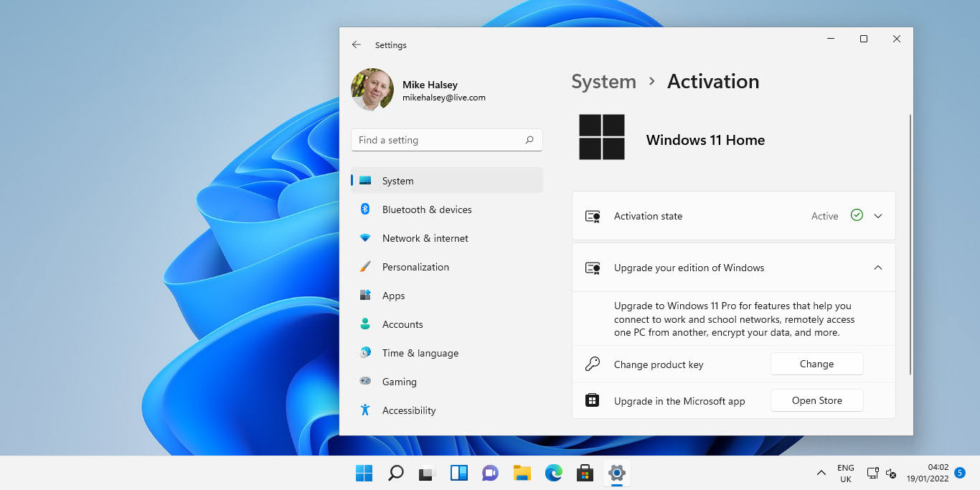Image resolution: width=980 pixels, height=490 pixels.
Task: Click the Open Store button
Action: pos(816,400)
